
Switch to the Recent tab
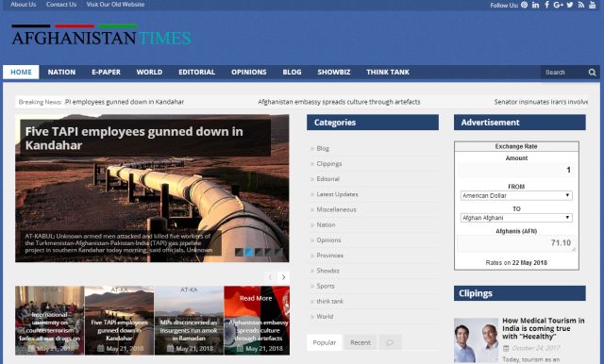click(361, 342)
